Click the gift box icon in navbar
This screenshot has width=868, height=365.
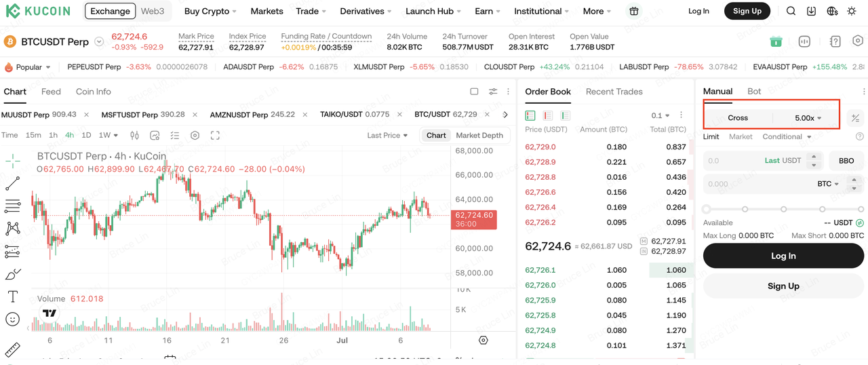[x=634, y=11]
